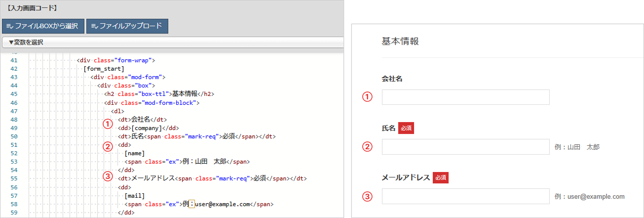Click circled ② marker in the code editor
Viewport: 644px width, 218px height.
[108, 146]
